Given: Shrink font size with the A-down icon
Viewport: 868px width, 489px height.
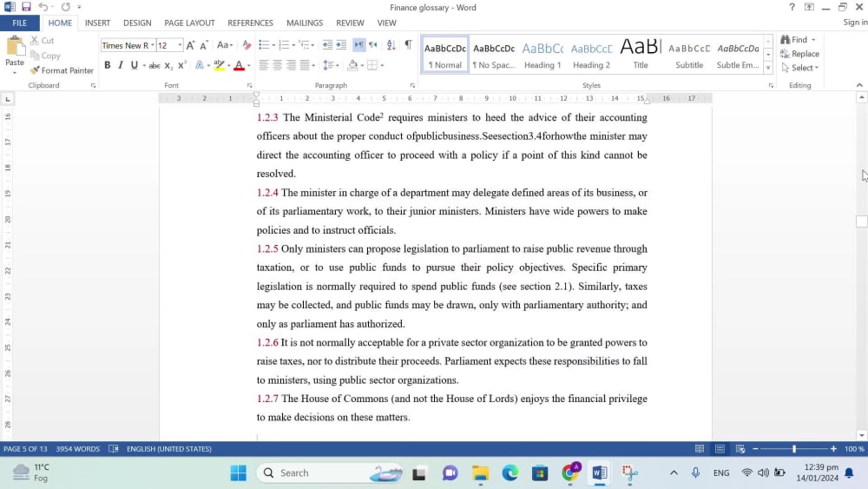Looking at the screenshot, I should (204, 45).
